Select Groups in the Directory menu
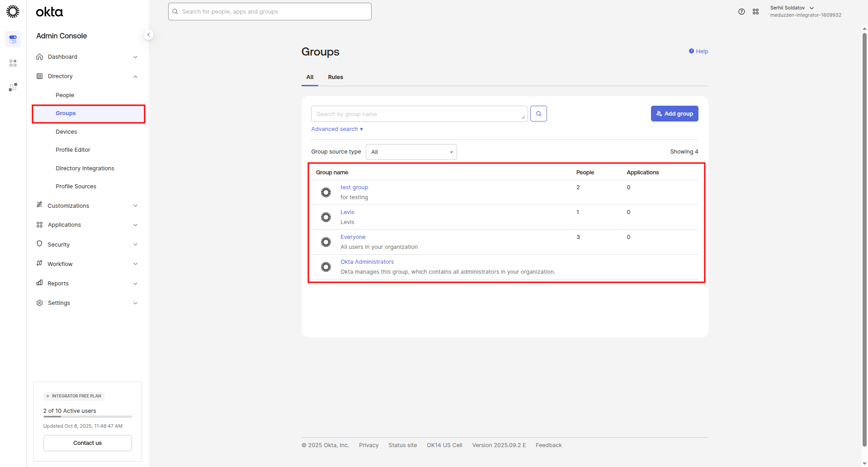Image resolution: width=868 pixels, height=467 pixels. tap(89, 113)
